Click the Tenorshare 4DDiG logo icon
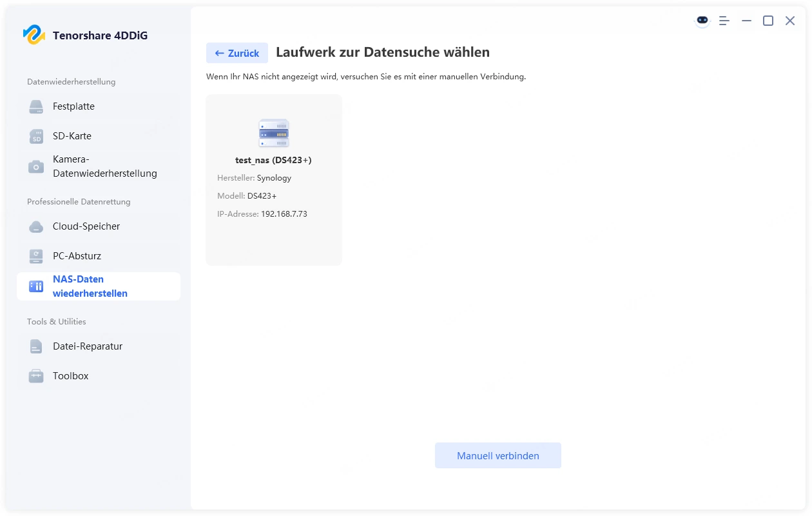 coord(34,35)
